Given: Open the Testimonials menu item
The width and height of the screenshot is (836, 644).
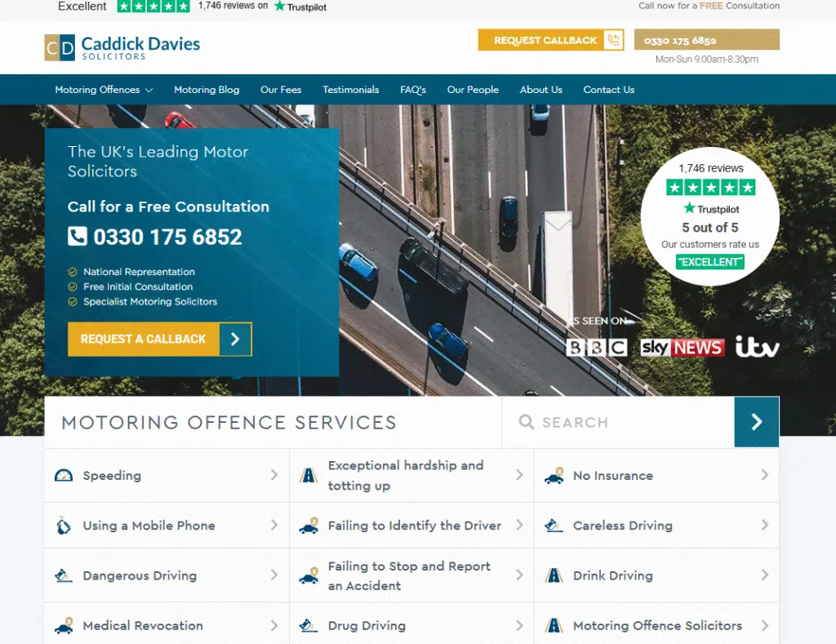Looking at the screenshot, I should click(351, 90).
